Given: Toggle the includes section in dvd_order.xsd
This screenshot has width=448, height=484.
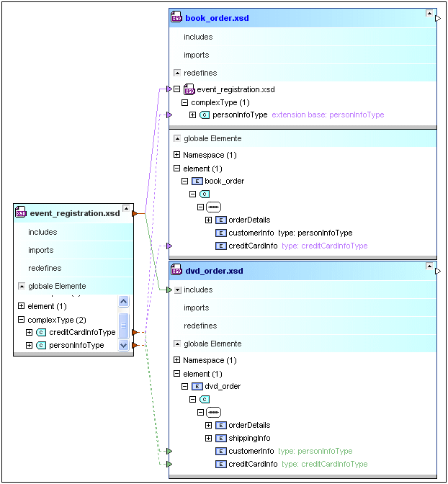Looking at the screenshot, I should click(x=177, y=290).
